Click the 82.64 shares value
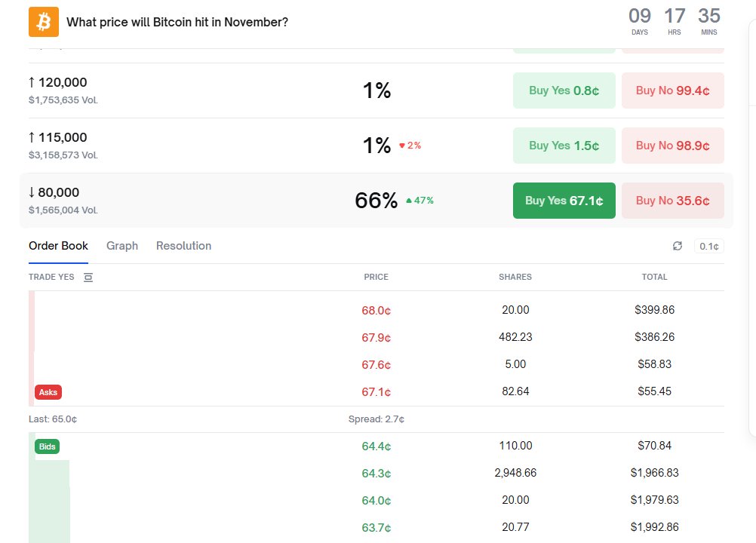Viewport: 756px width, 543px height. point(515,391)
